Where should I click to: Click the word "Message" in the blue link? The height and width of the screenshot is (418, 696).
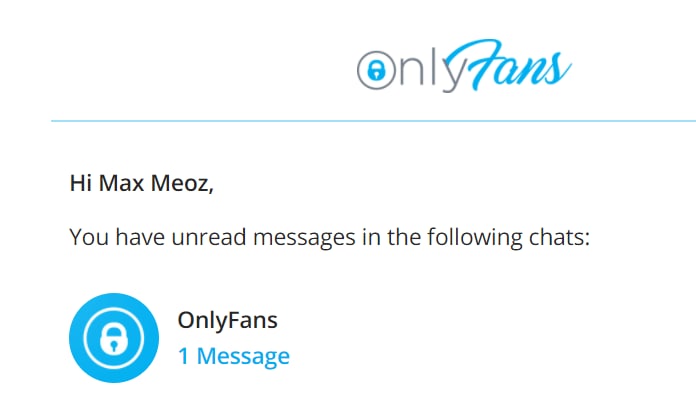(x=243, y=356)
